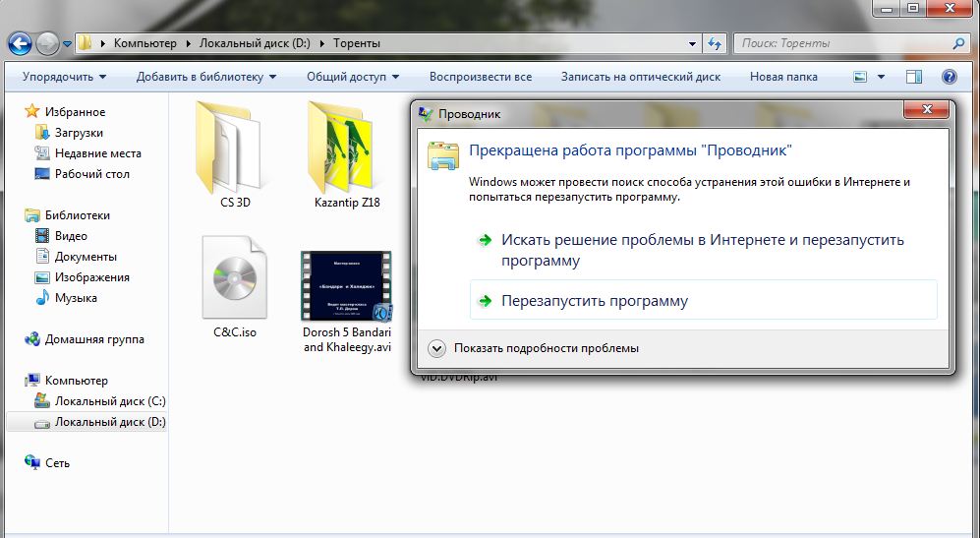The image size is (980, 538).
Task: Open Загрузки in the favorites list
Action: (x=79, y=133)
